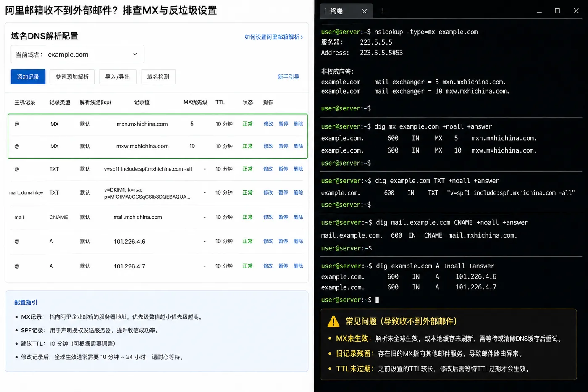Viewport: 588px width, 392px height.
Task: Select the 终端 tab
Action: [x=346, y=11]
